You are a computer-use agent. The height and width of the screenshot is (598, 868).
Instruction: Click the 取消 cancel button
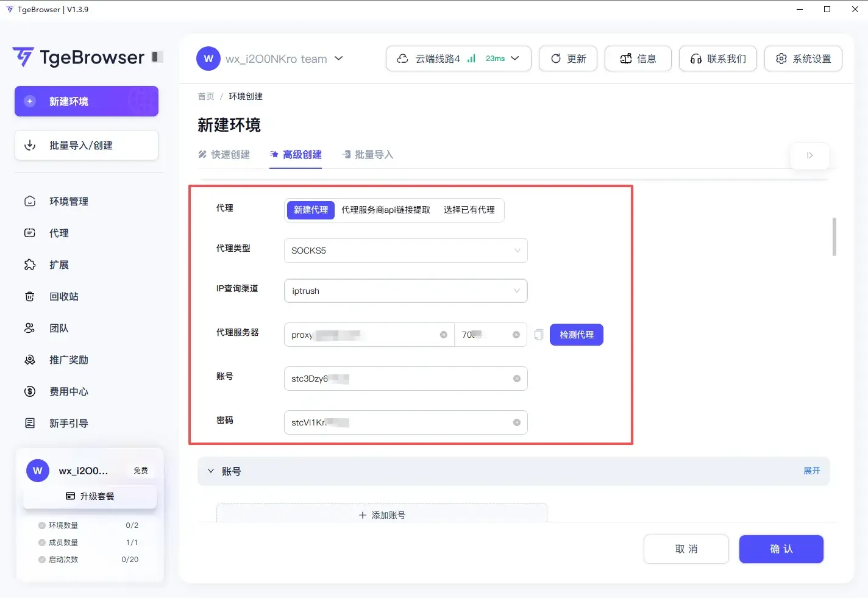(686, 549)
